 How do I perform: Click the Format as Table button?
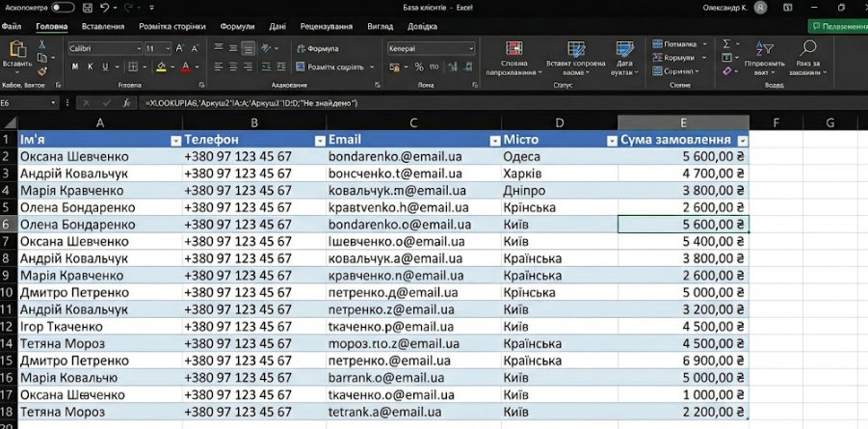576,58
